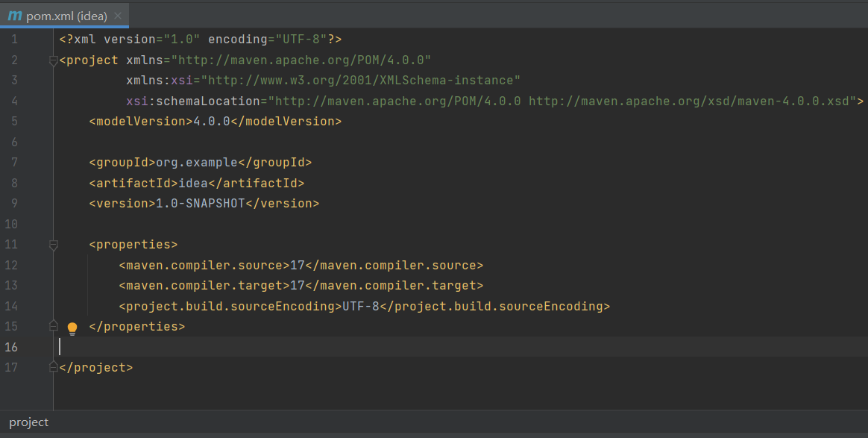Select the pom.xml (idea) editor tab
Screen dimensions: 868x438
[x=66, y=16]
